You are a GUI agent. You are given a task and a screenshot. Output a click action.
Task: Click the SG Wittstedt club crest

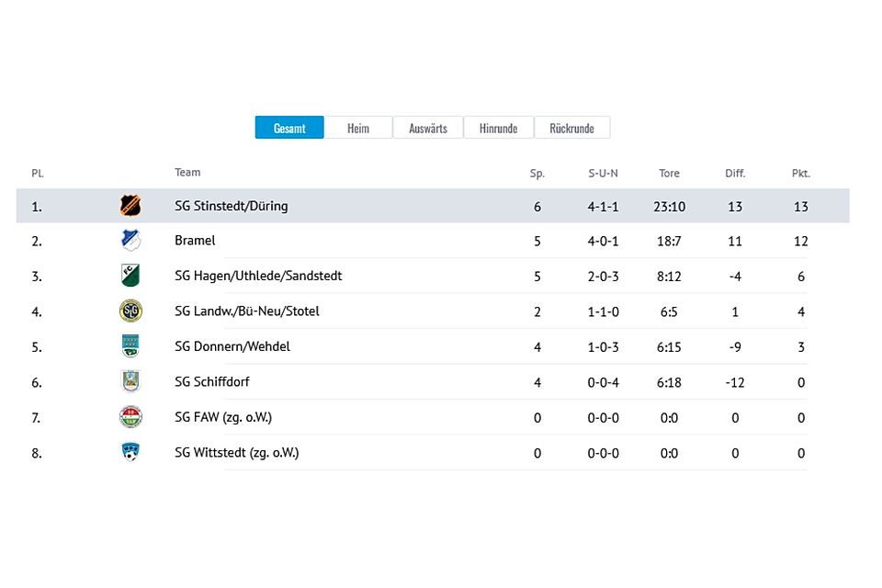point(130,452)
